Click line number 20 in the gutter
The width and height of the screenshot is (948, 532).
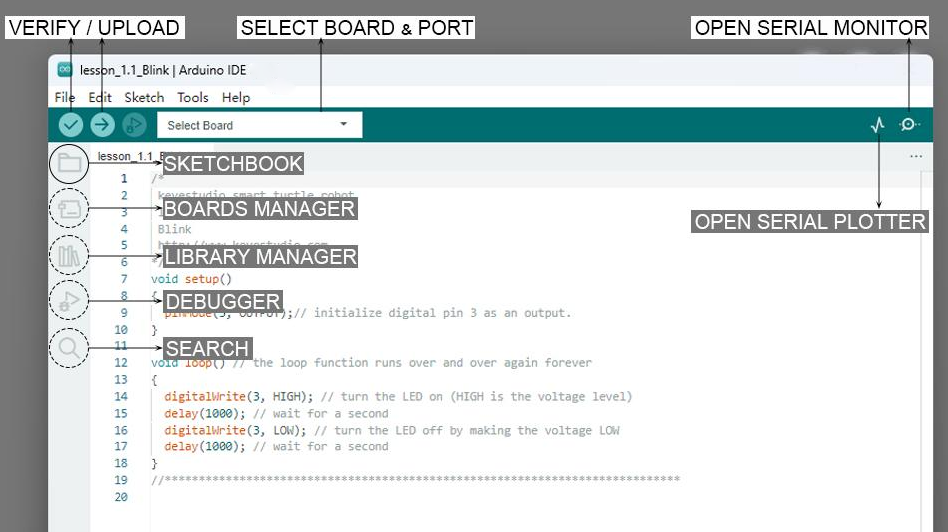pyautogui.click(x=121, y=496)
